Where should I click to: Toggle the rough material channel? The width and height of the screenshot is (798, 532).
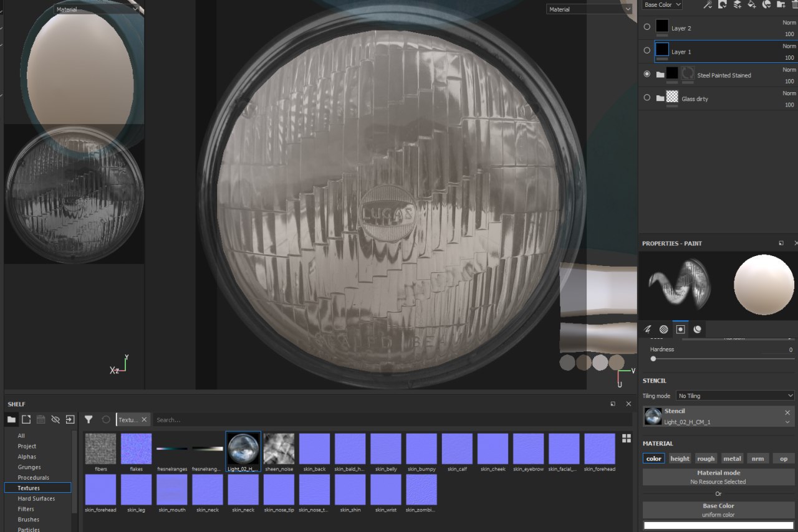706,458
